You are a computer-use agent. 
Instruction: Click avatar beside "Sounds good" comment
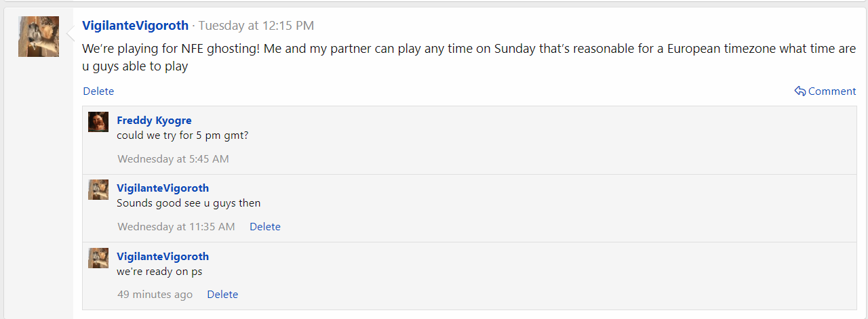click(98, 190)
